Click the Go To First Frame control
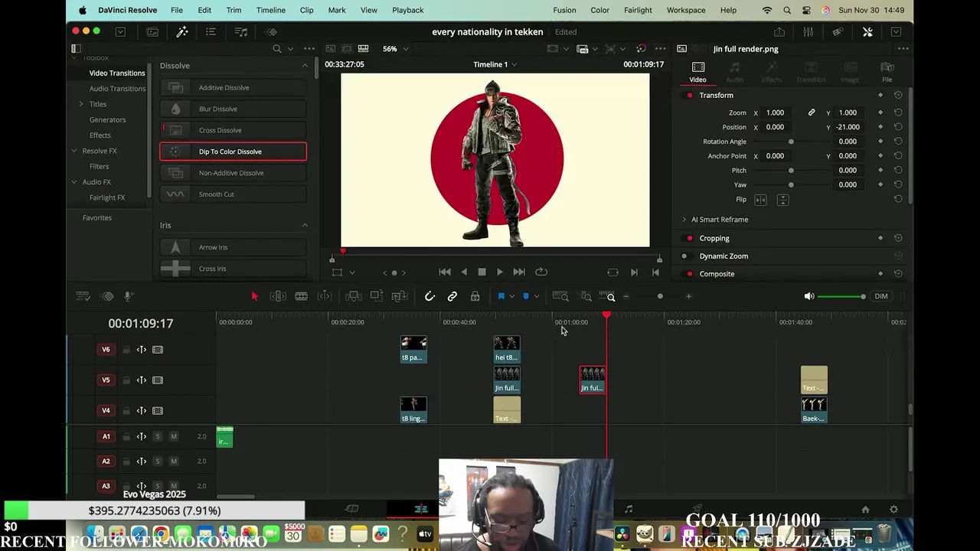 click(445, 272)
